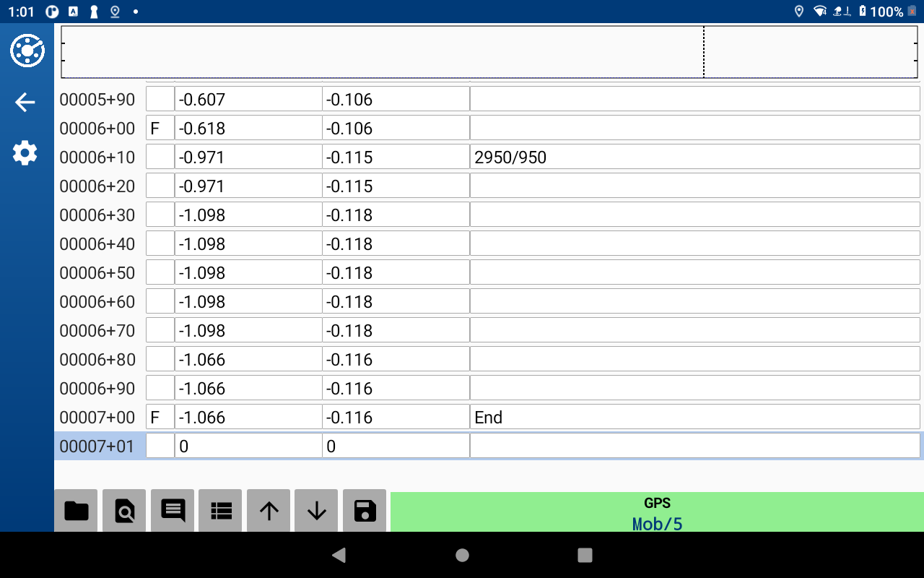Tap battery 100% indicator

(x=888, y=12)
